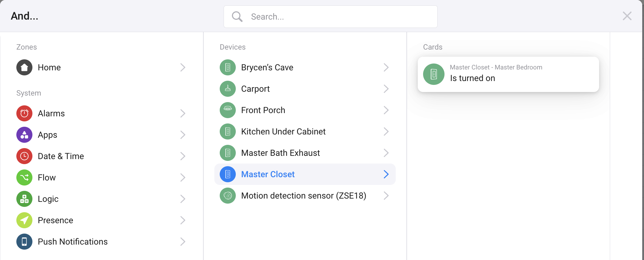Image resolution: width=644 pixels, height=260 pixels.
Task: Click the green Flow shuffle icon
Action: [x=24, y=177]
